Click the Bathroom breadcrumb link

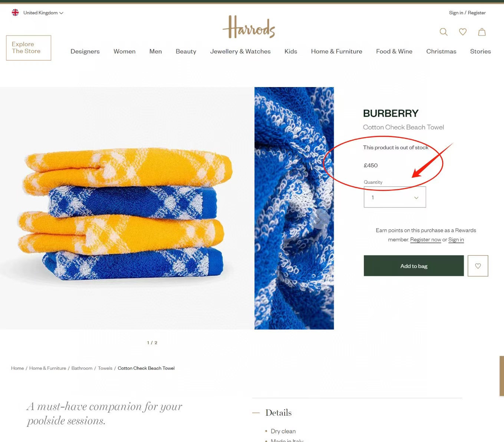(x=82, y=368)
